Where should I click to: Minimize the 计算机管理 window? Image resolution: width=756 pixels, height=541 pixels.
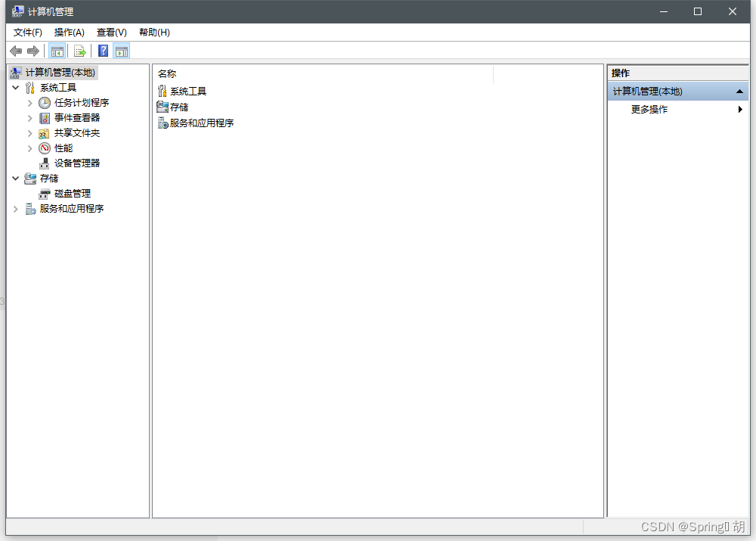coord(664,11)
